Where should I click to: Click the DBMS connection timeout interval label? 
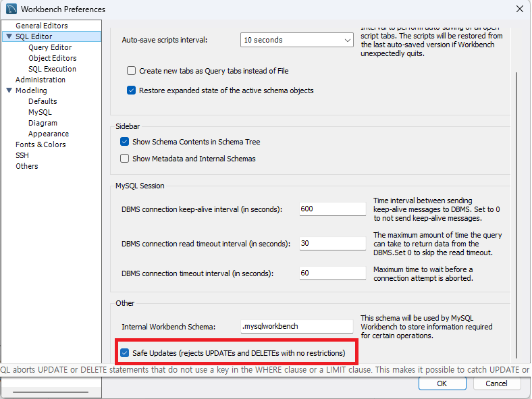pos(197,273)
